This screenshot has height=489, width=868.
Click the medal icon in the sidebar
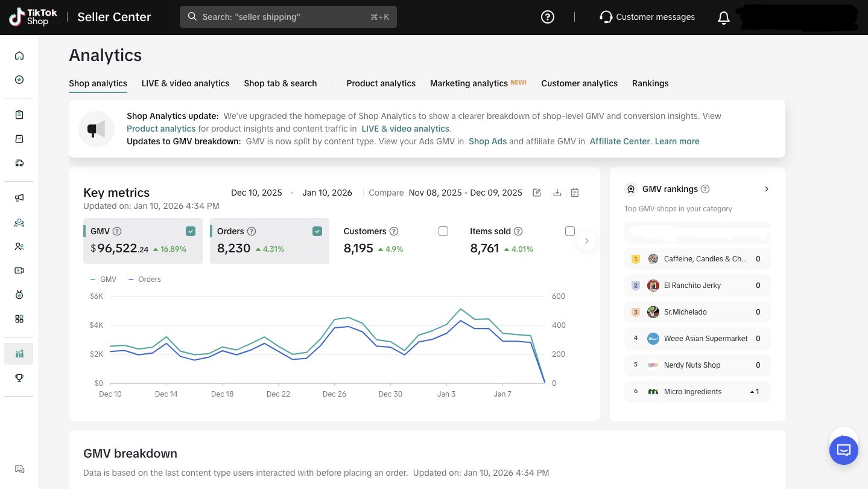point(19,295)
